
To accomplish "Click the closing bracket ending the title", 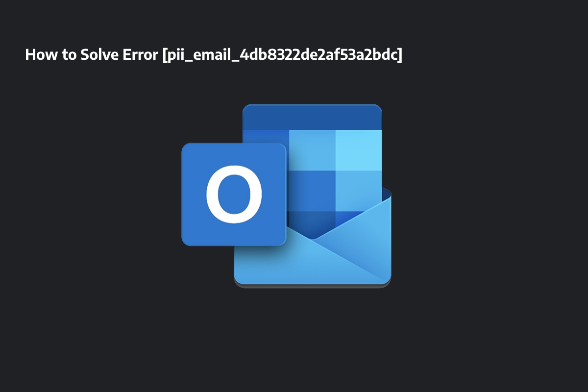I will pos(399,56).
